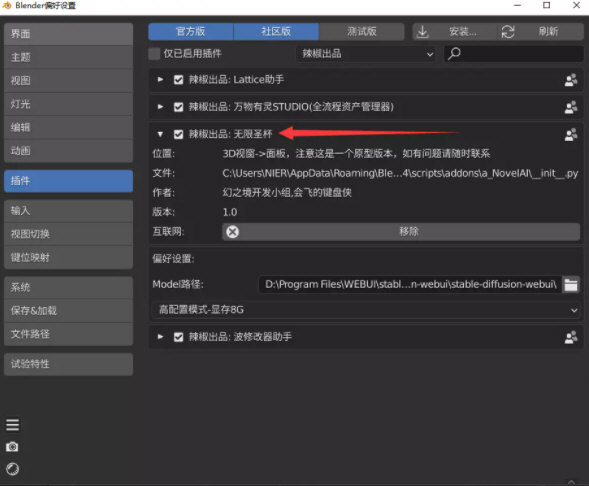
Task: Open 键位映射 preferences section
Action: pos(68,258)
